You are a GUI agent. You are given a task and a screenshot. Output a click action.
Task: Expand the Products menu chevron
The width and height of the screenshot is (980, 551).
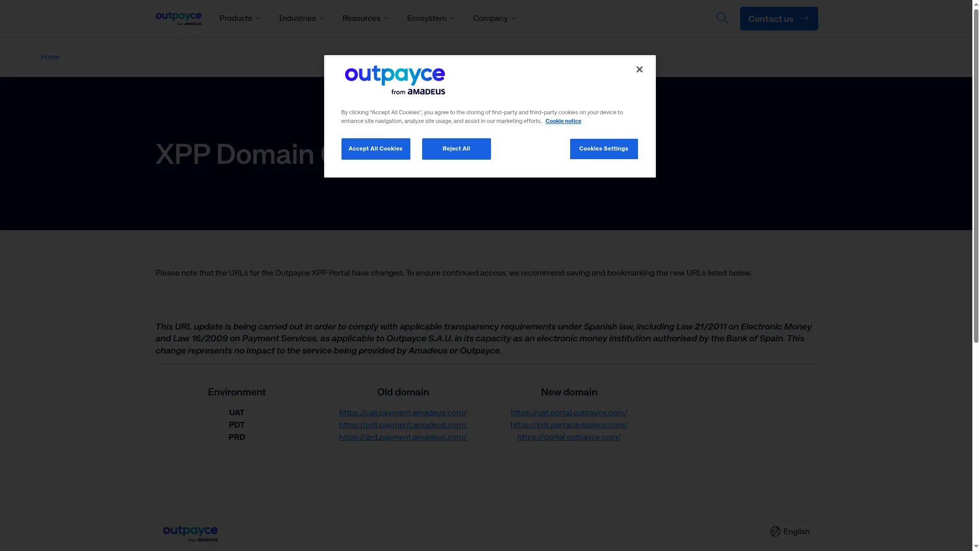click(x=258, y=18)
